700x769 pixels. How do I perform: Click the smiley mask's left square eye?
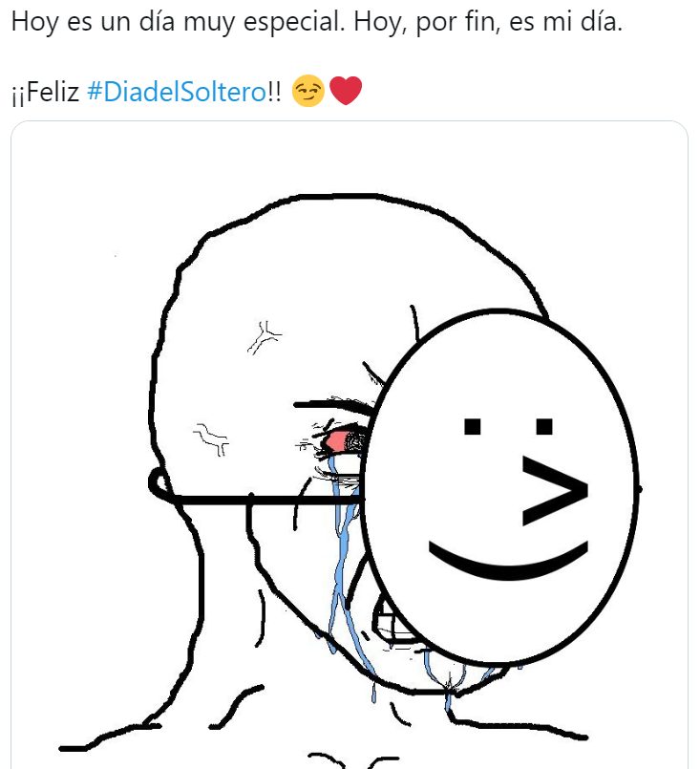[x=473, y=426]
